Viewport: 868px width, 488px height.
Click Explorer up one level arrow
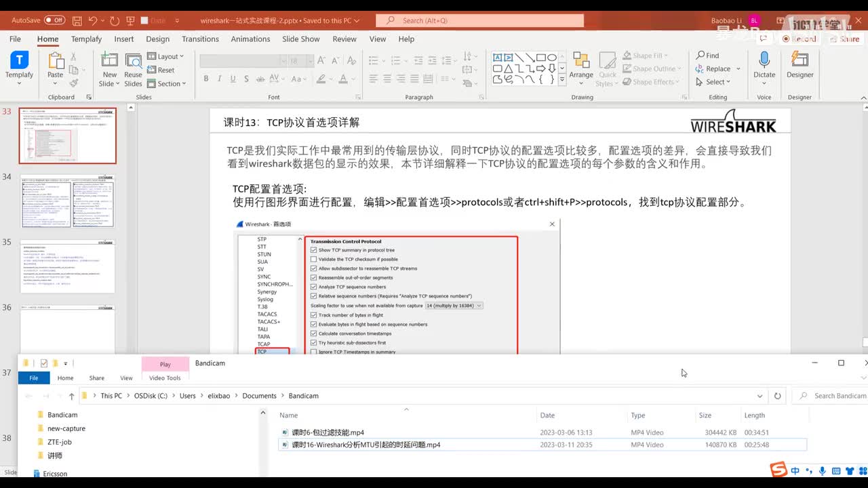pos(71,396)
